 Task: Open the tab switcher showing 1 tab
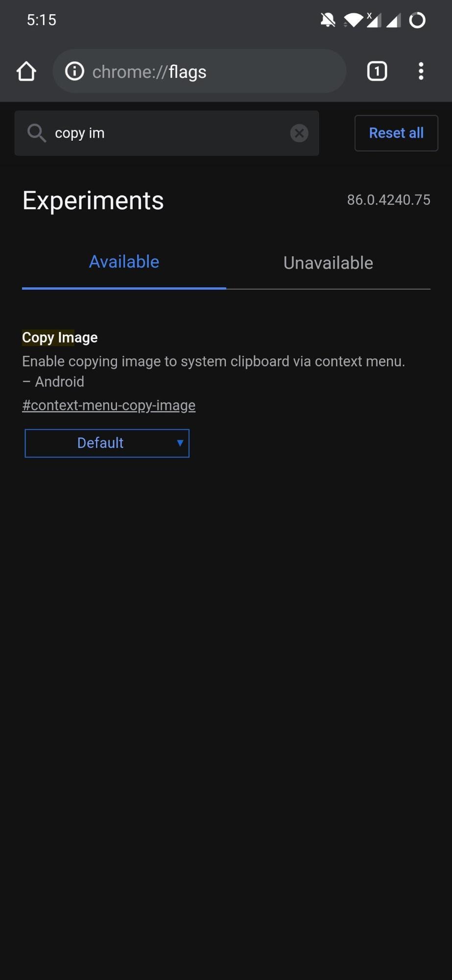(x=377, y=72)
